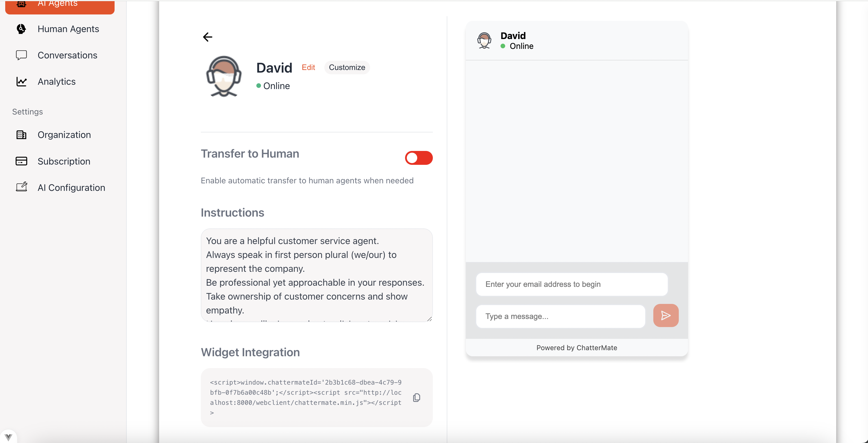Click the back arrow icon

coord(207,37)
